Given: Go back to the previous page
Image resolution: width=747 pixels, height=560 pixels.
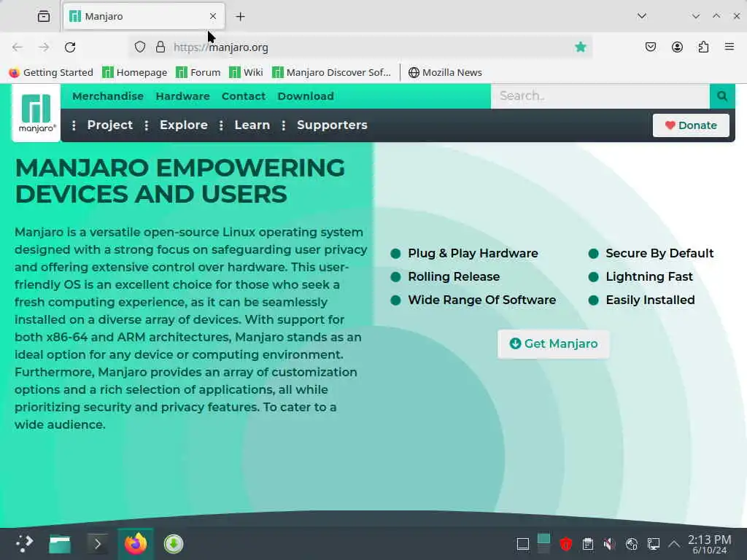Looking at the screenshot, I should click(18, 47).
